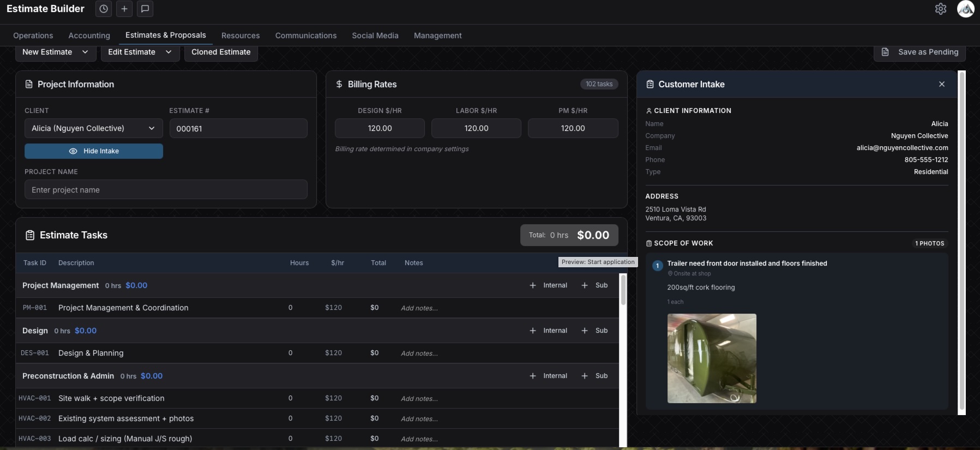Click the plus icon beside Estimate Builder
Image resolution: width=980 pixels, height=450 pixels.
124,9
